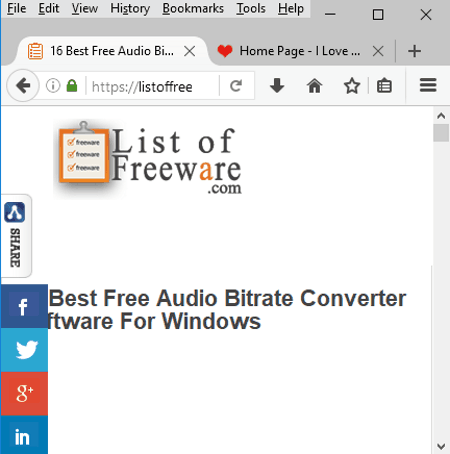Open the Downloads arrow icon
450x454 pixels.
[277, 86]
